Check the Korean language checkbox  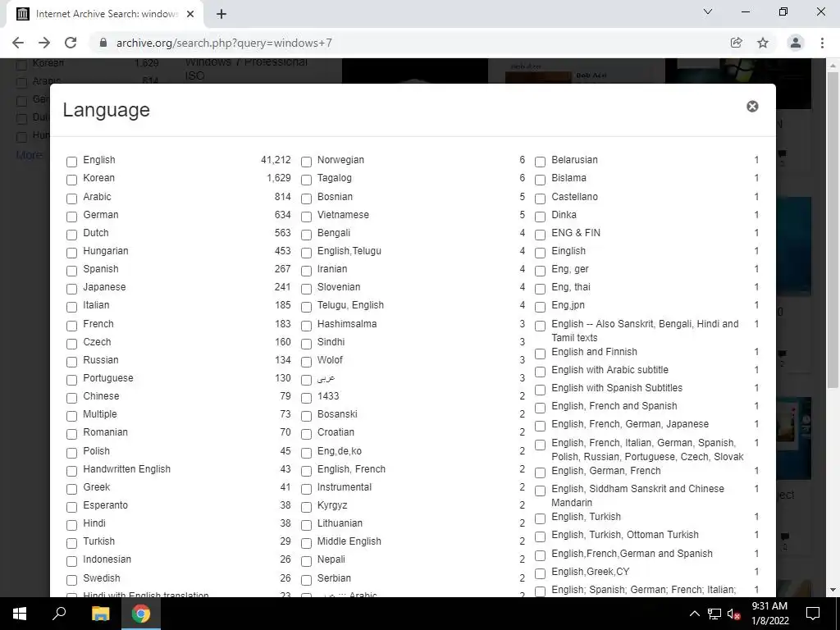(72, 180)
